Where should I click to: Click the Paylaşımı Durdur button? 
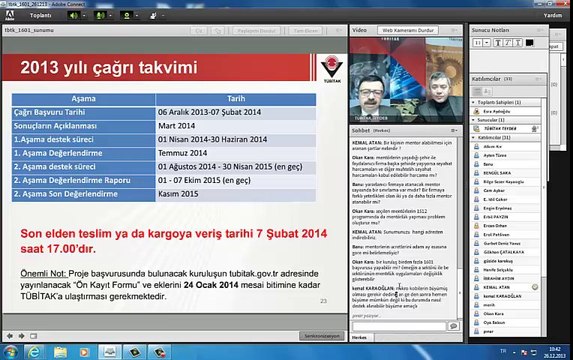point(257,31)
